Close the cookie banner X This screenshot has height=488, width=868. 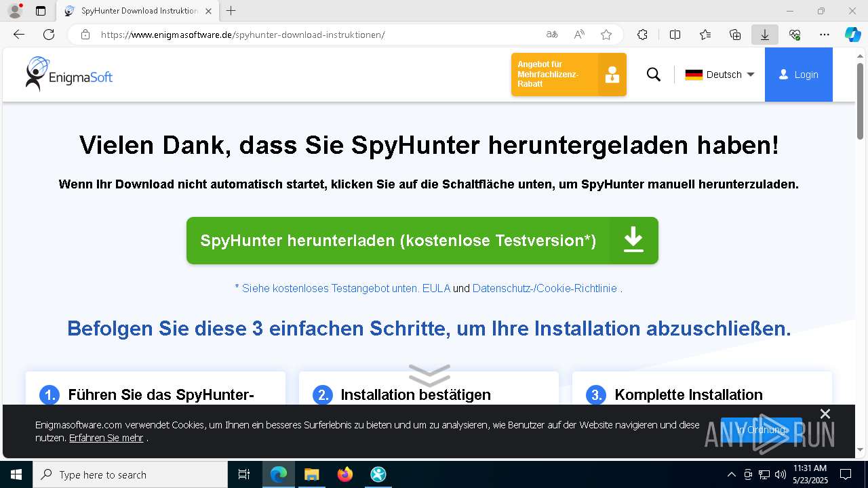825,413
